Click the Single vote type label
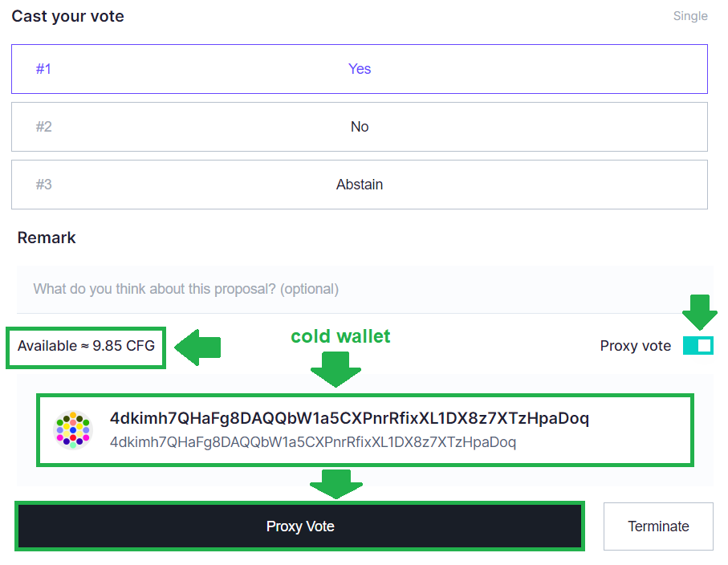 690,16
